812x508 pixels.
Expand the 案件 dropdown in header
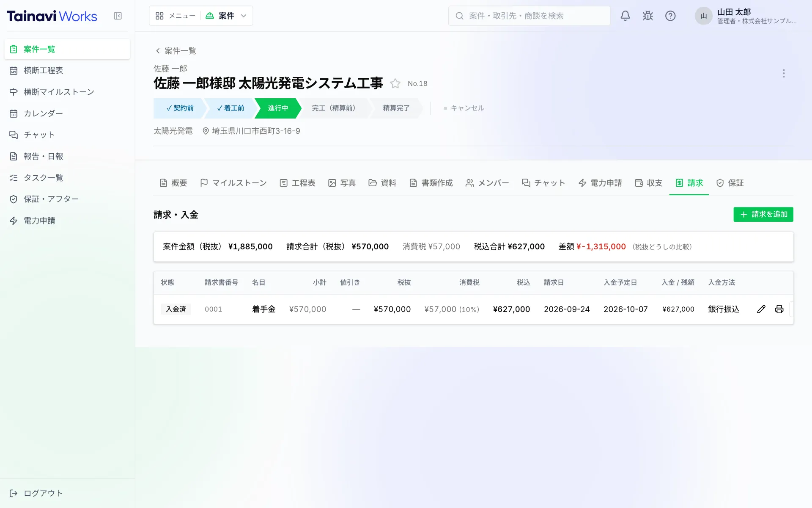pos(226,16)
